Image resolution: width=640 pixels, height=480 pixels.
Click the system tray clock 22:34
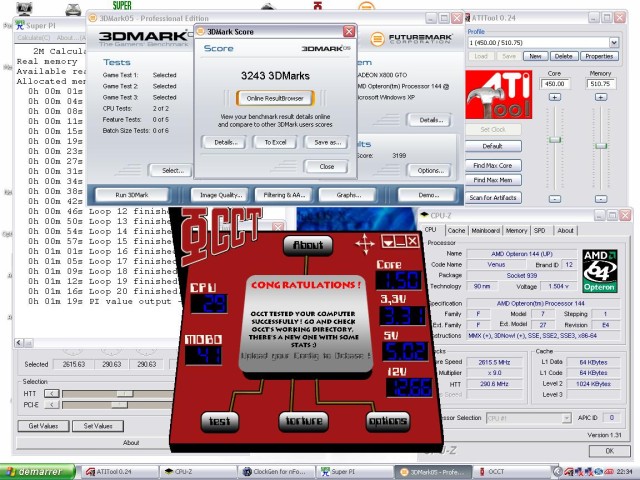[x=625, y=472]
